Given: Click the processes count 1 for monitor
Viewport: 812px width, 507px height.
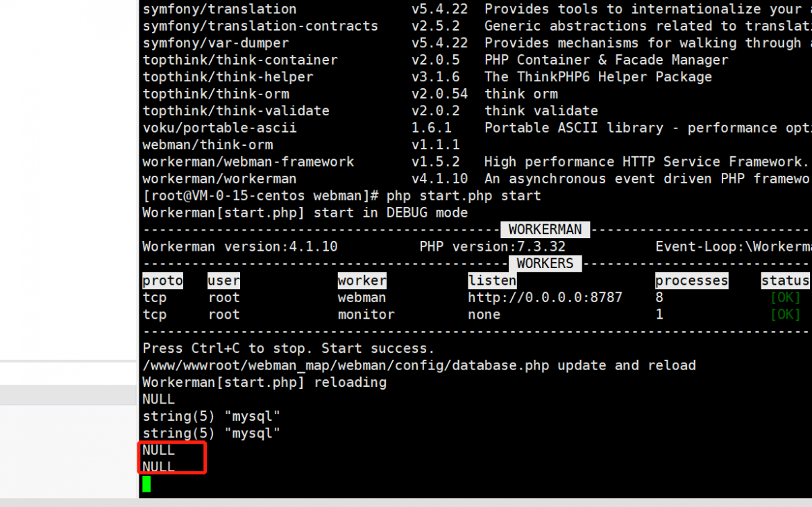Looking at the screenshot, I should point(659,315).
